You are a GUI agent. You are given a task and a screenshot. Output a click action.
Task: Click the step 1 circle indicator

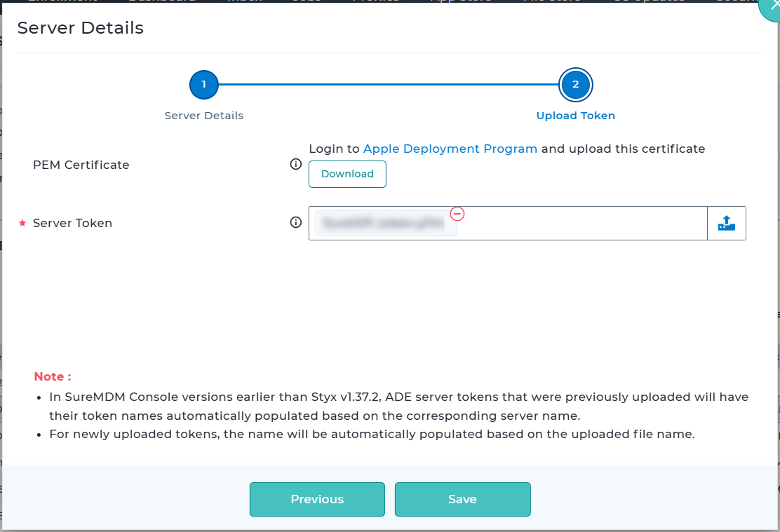click(x=204, y=85)
